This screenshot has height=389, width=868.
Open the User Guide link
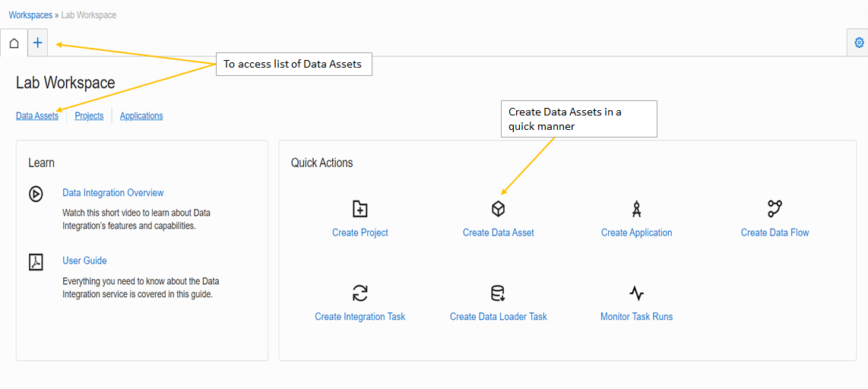point(84,261)
